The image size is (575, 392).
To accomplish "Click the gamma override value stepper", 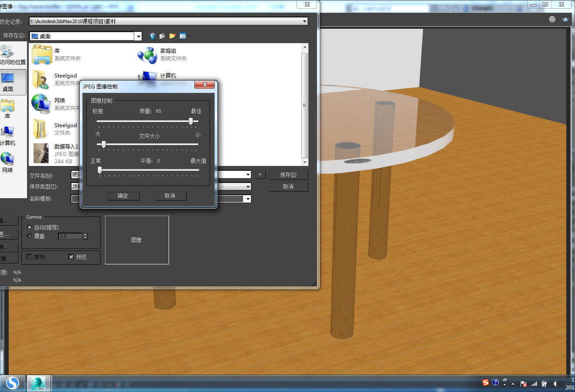I will [x=85, y=236].
